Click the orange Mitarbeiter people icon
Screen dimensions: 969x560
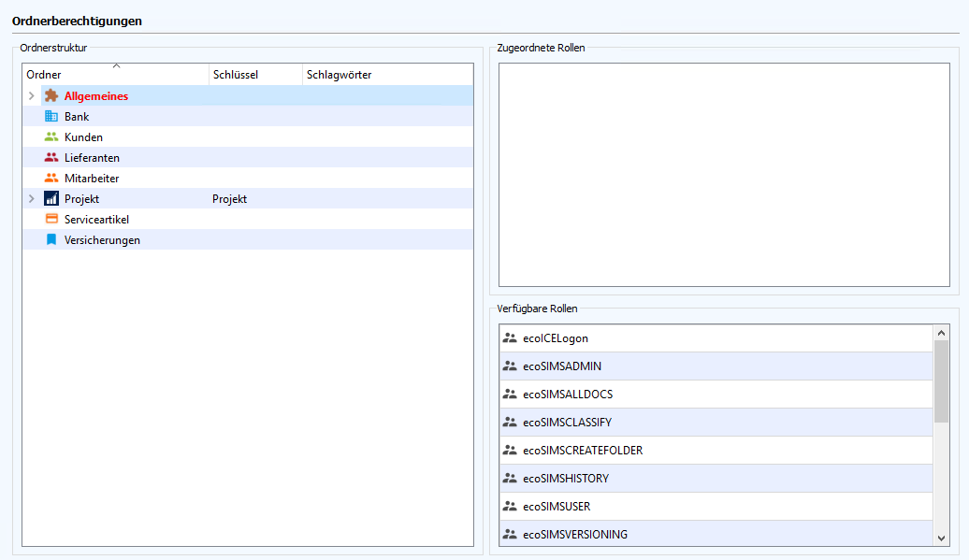[51, 178]
